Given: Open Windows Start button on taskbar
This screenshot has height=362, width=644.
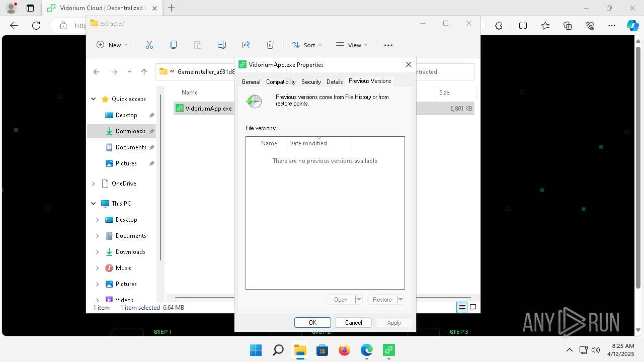Looking at the screenshot, I should (256, 350).
